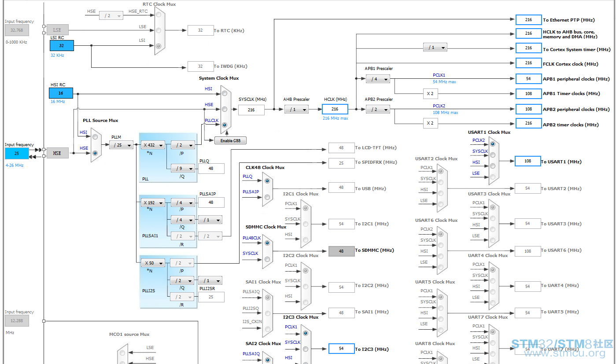This screenshot has width=616, height=364.
Task: Choose HSE in System Clock Mux
Action: 225,109
